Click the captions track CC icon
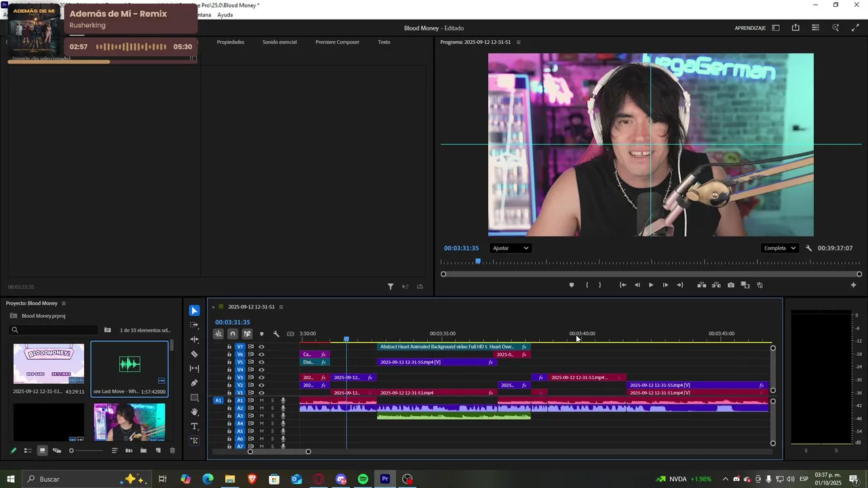 coord(291,333)
